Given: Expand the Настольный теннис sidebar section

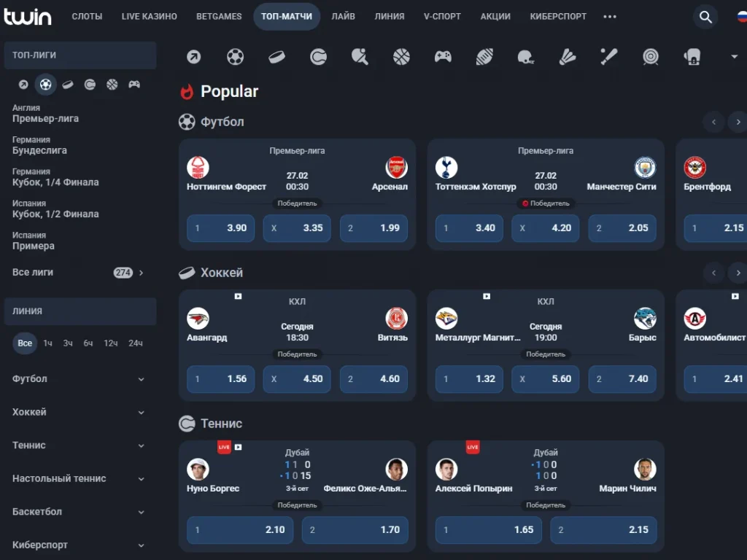Looking at the screenshot, I should pyautogui.click(x=79, y=479).
